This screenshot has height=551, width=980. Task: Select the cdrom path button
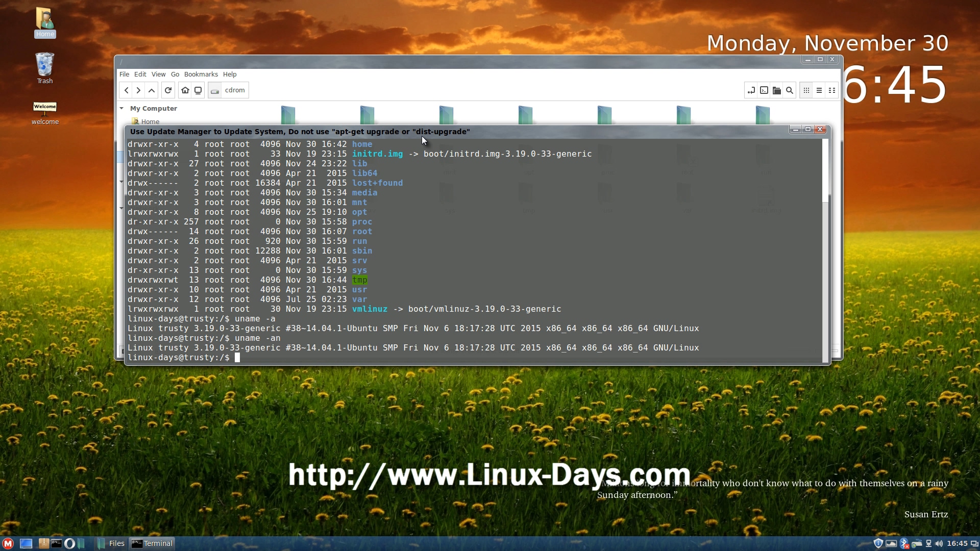[235, 90]
